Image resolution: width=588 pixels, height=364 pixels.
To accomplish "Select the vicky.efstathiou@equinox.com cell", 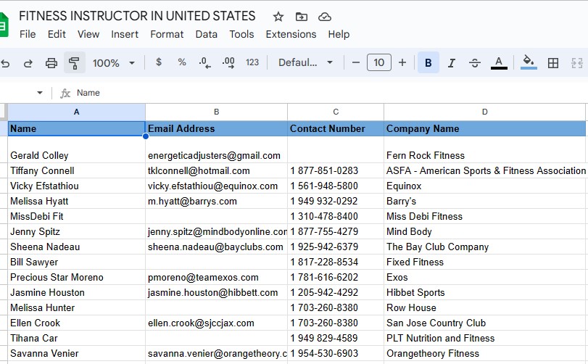I will (216, 186).
